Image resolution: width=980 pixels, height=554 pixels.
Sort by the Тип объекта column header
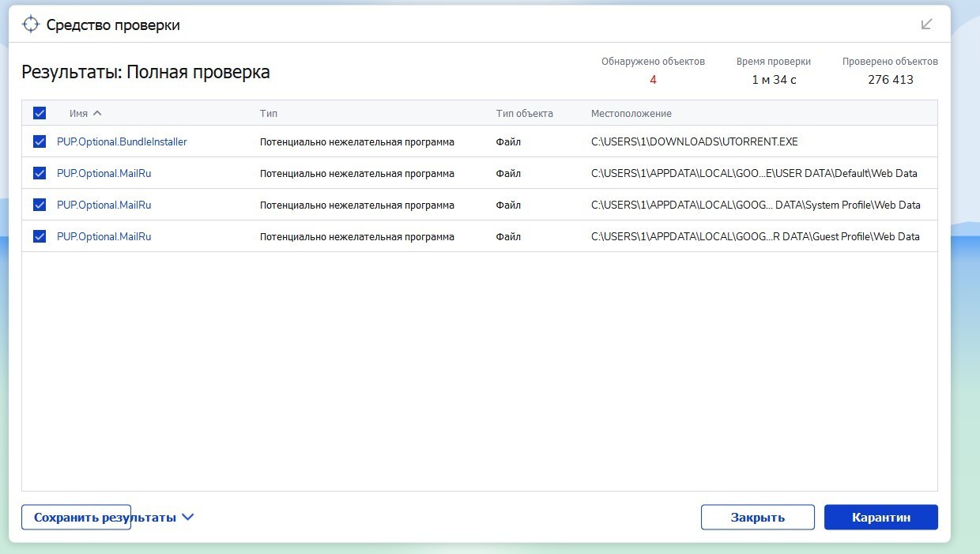[524, 113]
